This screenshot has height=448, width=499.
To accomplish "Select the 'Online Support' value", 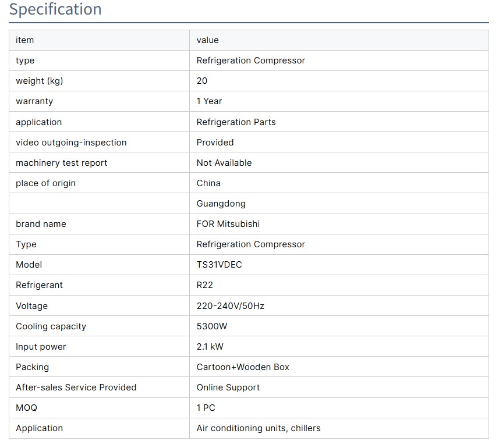I will coord(228,387).
